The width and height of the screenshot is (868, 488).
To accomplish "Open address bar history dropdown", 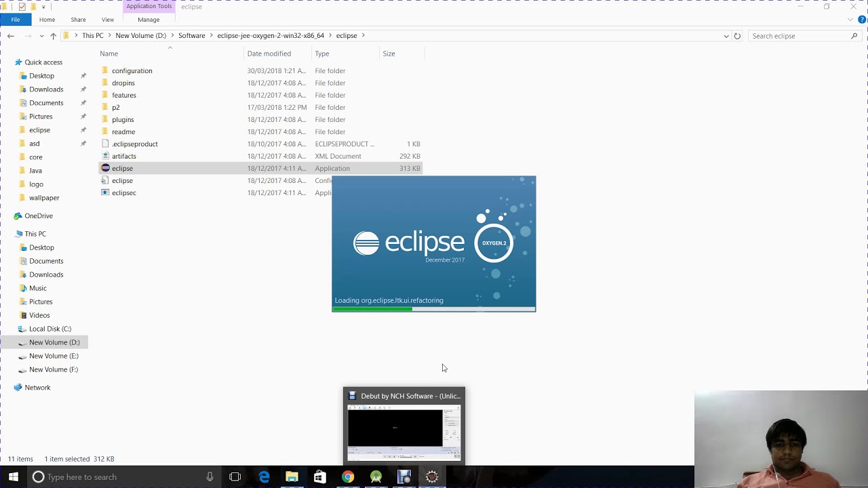I will [x=726, y=36].
